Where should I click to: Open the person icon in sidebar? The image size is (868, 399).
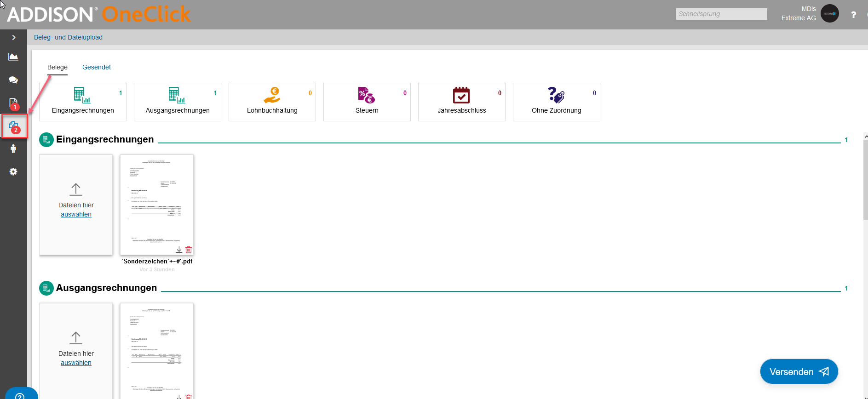point(13,148)
